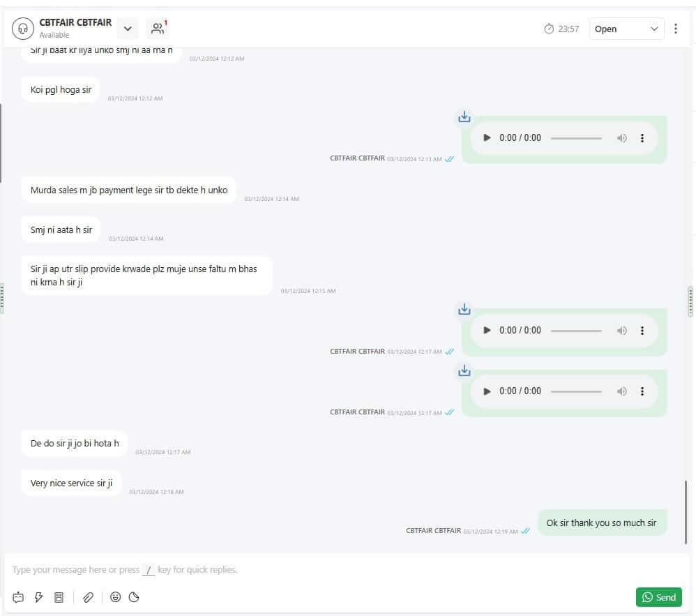Image resolution: width=696 pixels, height=616 pixels.
Task: Click the 'De do sir ji jo bi hota h' message
Action: pos(75,443)
